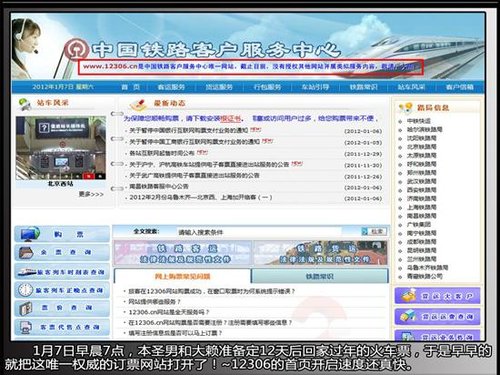Open 客户信箱 navigation item
Viewport: 500px width, 375px height.
pos(459,87)
